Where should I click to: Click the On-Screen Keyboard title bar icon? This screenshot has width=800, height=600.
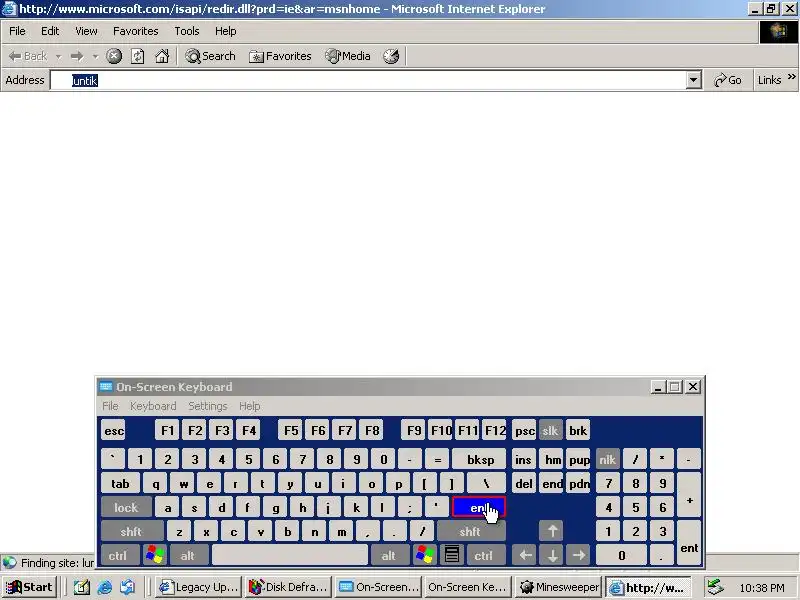tap(106, 387)
